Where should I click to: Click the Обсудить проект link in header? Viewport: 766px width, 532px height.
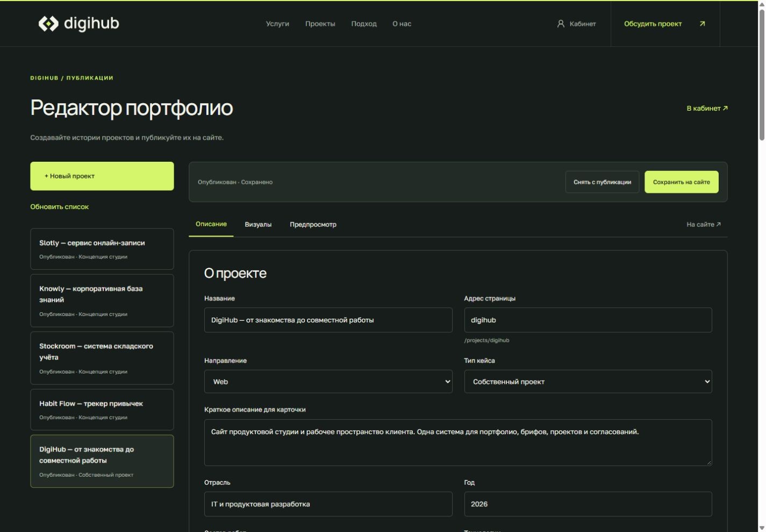point(653,24)
